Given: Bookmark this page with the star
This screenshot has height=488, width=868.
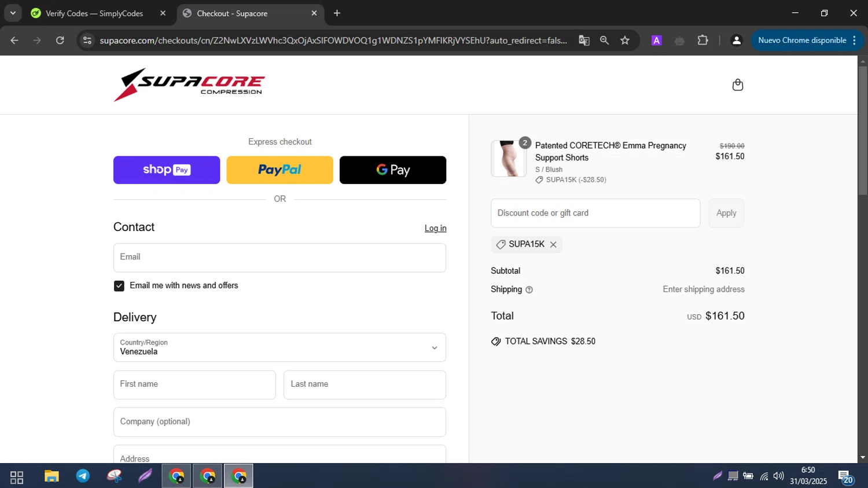Looking at the screenshot, I should tap(625, 41).
